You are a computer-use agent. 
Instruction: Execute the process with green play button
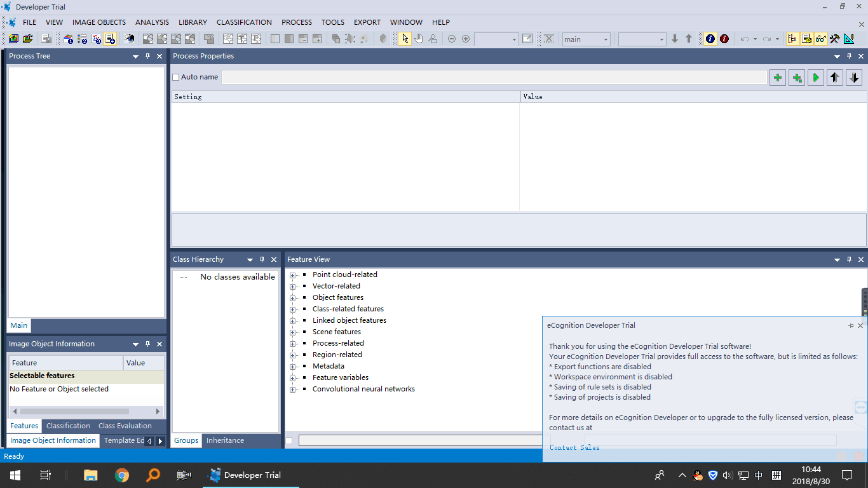pos(816,78)
